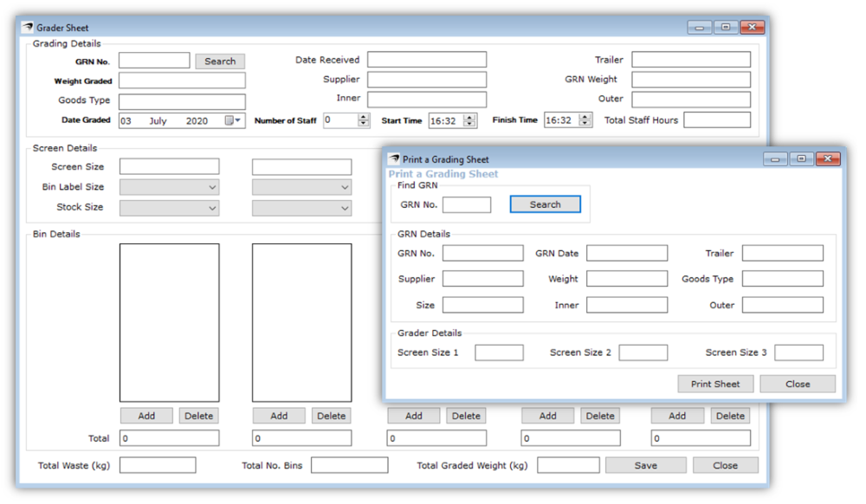Screen dimensions: 866x504
Task: Click Supplier field in print dialog
Action: tap(482, 279)
